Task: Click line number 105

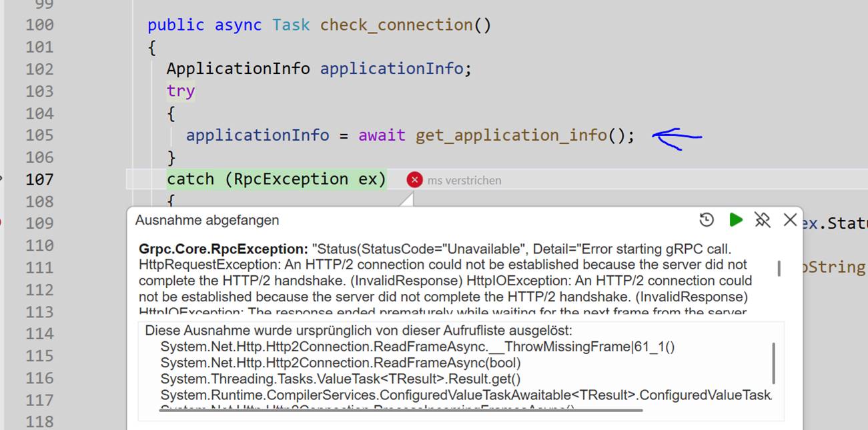Action: click(x=39, y=135)
